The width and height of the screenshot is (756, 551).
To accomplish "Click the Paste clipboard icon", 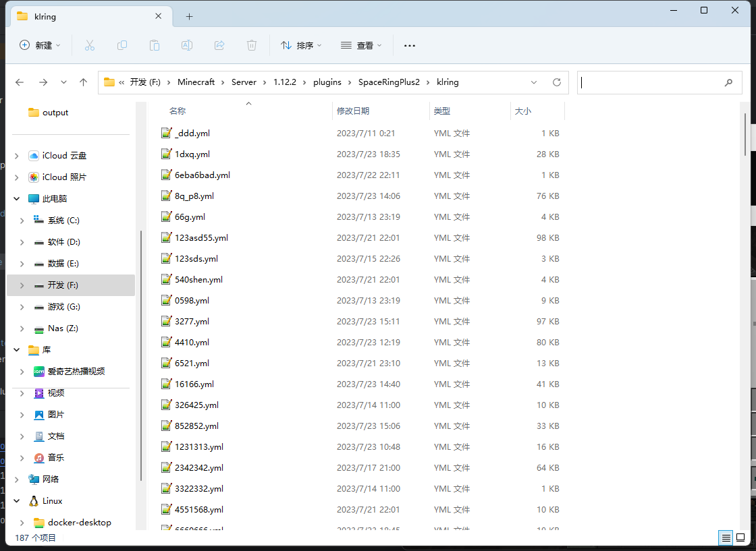I will coord(155,45).
